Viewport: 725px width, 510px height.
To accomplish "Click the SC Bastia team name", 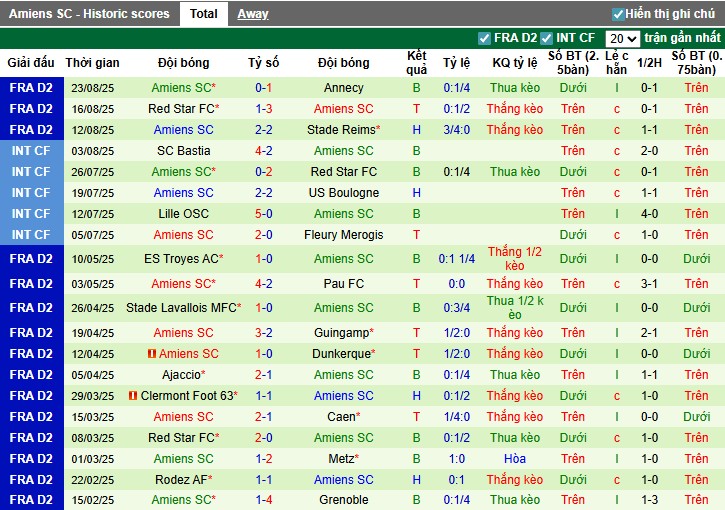I will click(184, 151).
